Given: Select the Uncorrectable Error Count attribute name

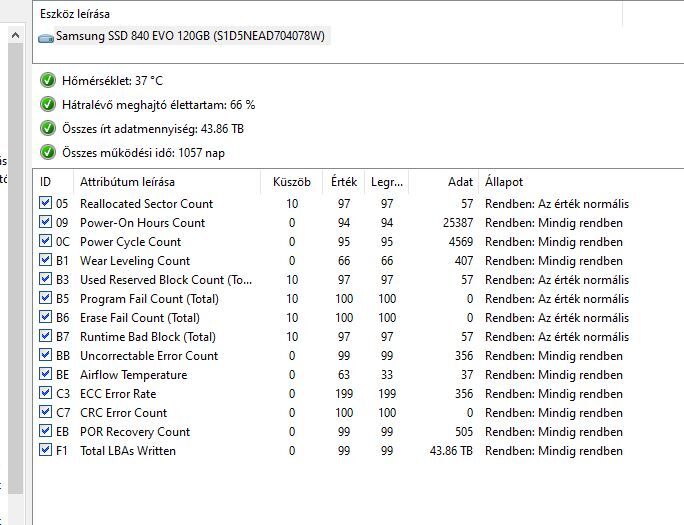Looking at the screenshot, I should pos(149,355).
